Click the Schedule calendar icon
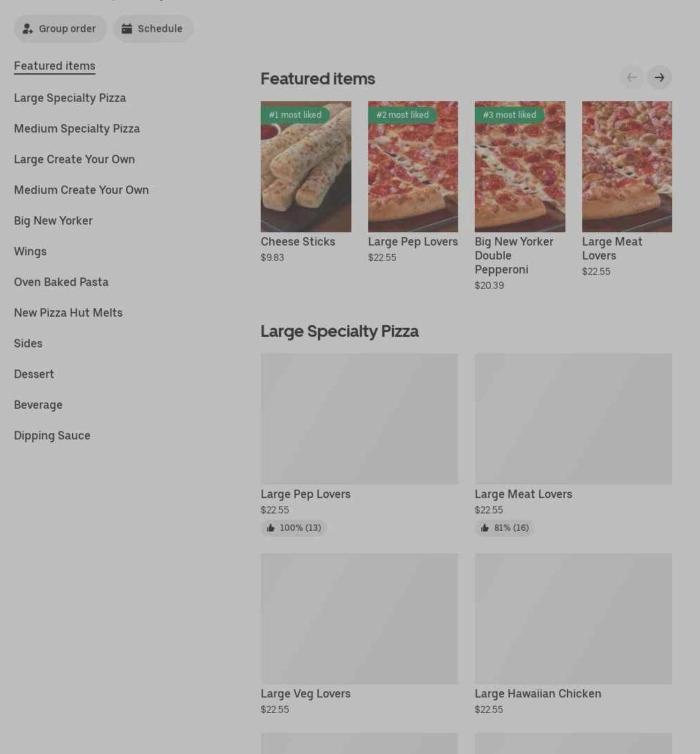The image size is (700, 754). click(127, 29)
